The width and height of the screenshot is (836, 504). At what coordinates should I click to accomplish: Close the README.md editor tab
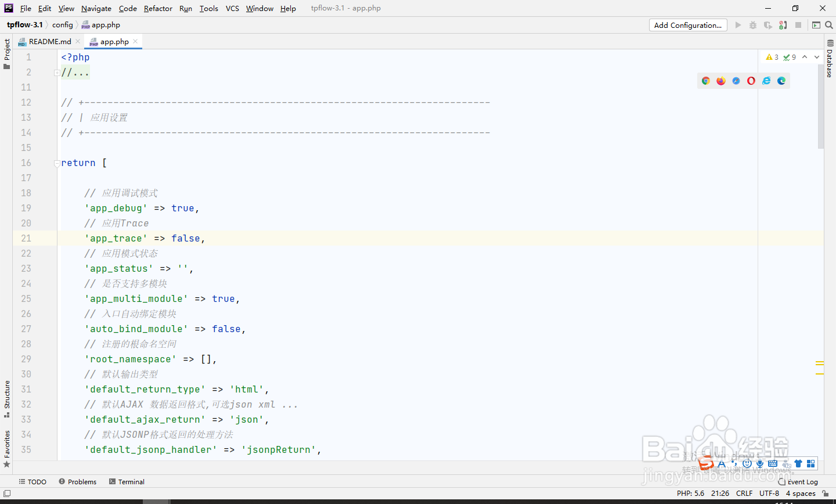(x=78, y=41)
